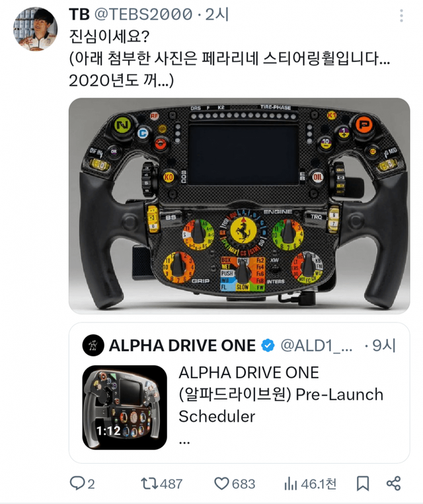Play the 1:12 quoted video thumbnail
This screenshot has height=504, width=423.
(x=125, y=408)
